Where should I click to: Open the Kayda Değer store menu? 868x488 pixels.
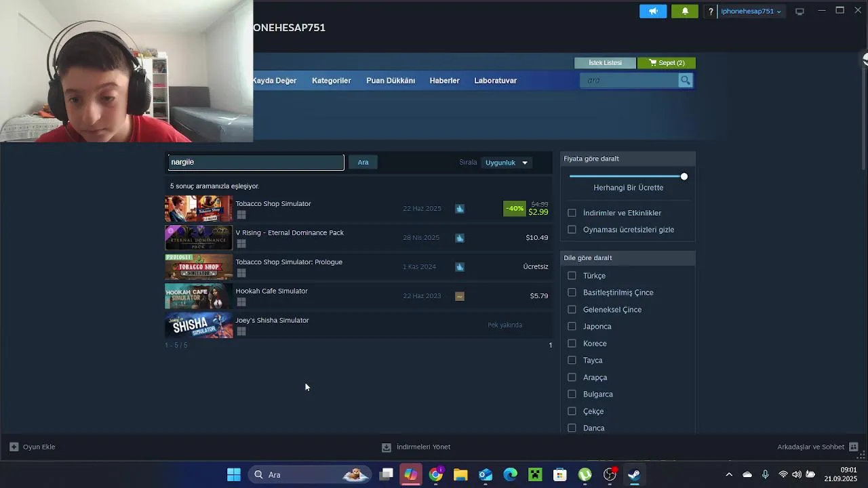[275, 81]
